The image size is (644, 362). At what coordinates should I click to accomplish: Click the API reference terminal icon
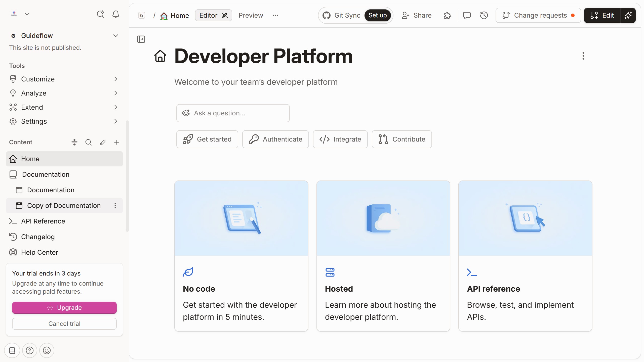[x=472, y=273]
